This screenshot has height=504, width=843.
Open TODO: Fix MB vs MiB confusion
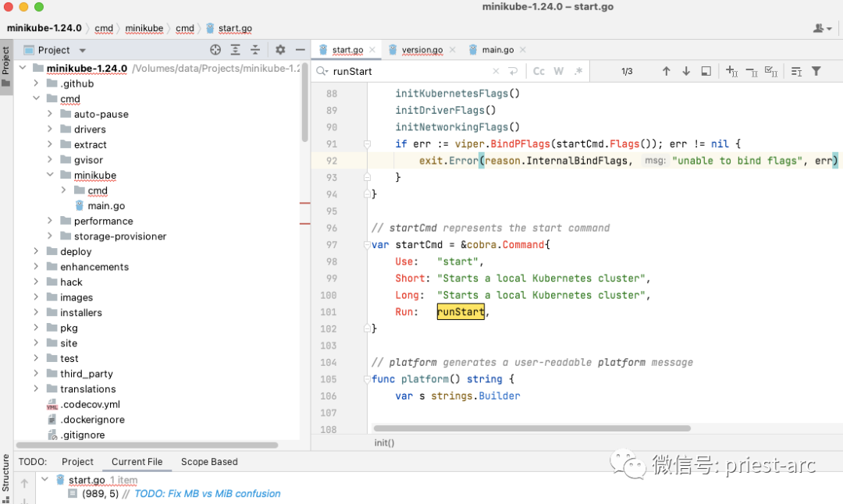pos(207,494)
